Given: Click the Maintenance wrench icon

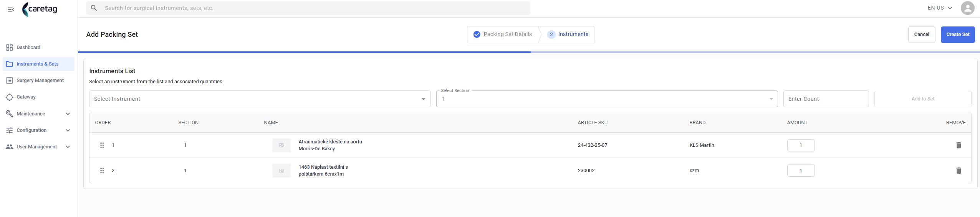Looking at the screenshot, I should pos(10,113).
